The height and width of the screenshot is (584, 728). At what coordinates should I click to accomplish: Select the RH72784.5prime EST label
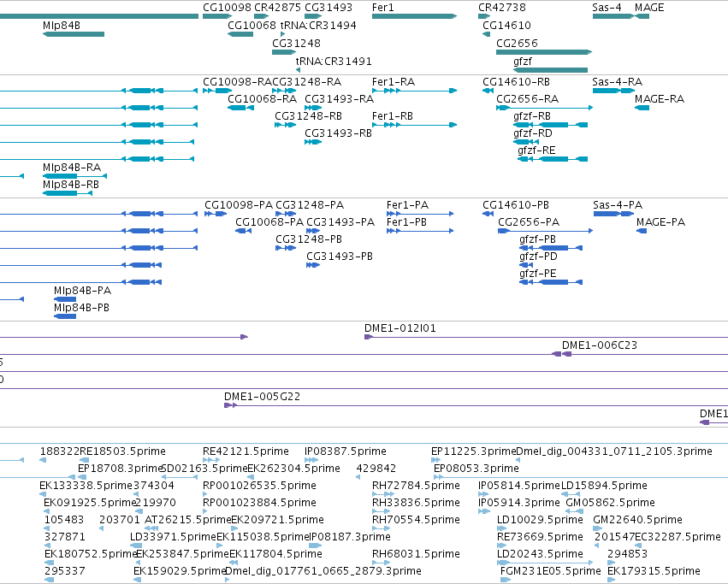coord(416,486)
